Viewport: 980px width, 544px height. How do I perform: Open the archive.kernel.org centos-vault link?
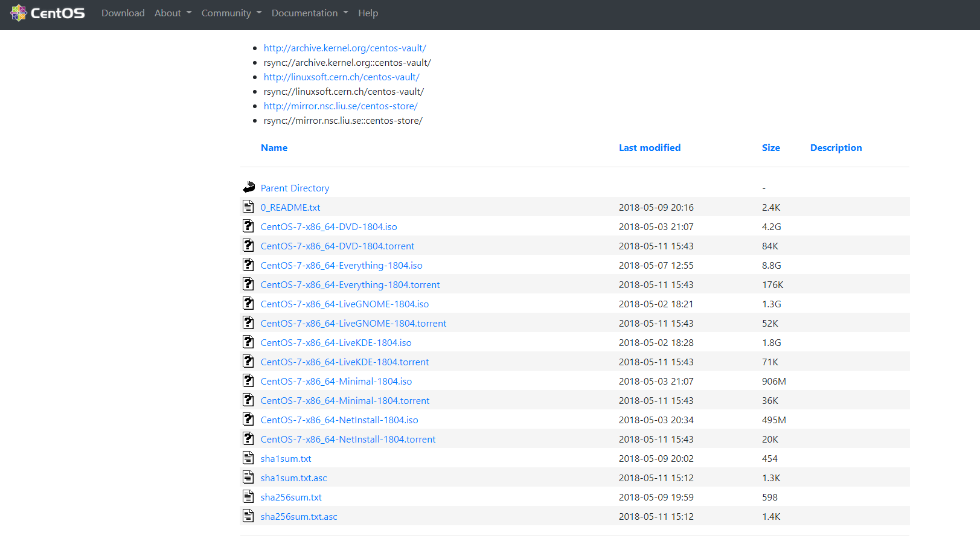coord(345,48)
